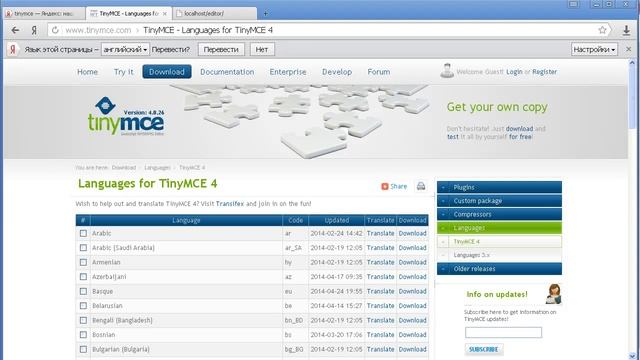640x360 pixels.
Task: Bookmark page with the star icon
Action: pyautogui.click(x=602, y=30)
